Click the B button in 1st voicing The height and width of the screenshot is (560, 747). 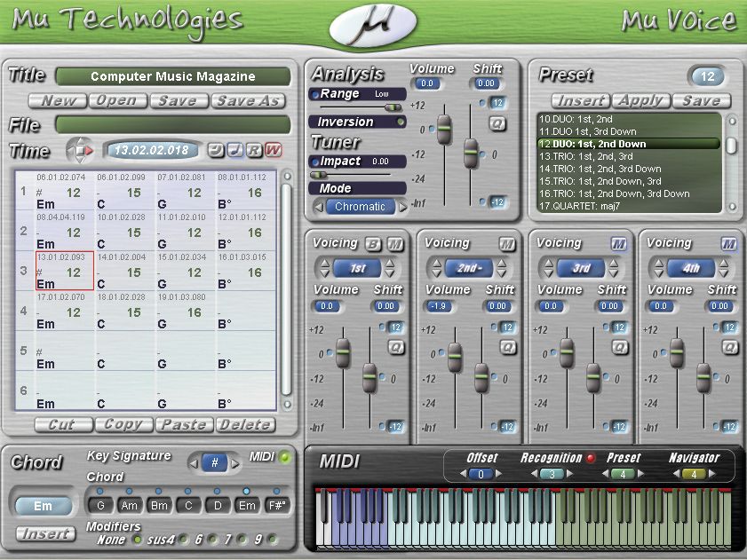373,244
